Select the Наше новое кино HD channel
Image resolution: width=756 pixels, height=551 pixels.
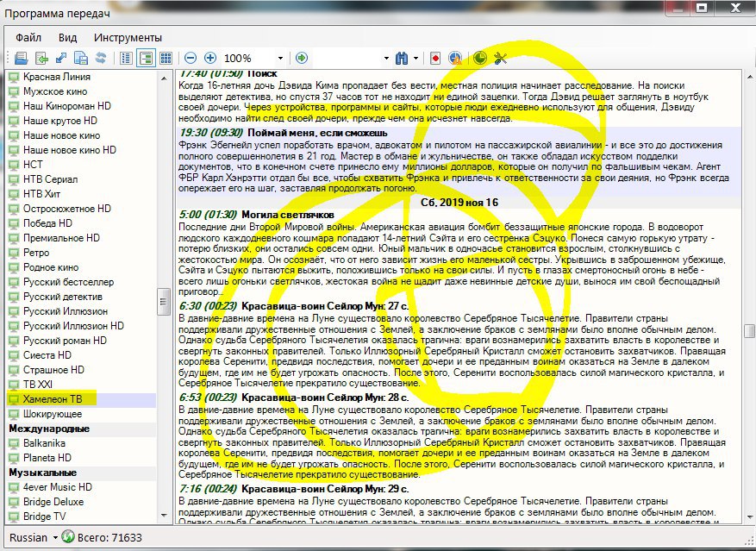point(70,150)
